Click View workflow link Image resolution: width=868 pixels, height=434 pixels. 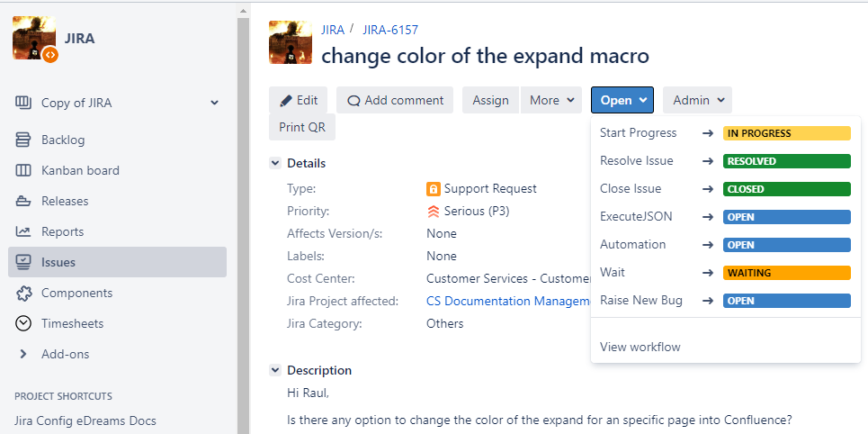click(x=640, y=347)
